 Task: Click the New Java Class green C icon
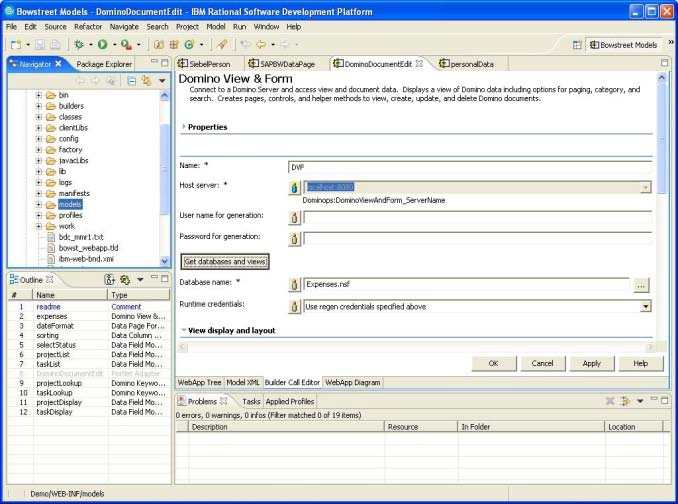(189, 45)
